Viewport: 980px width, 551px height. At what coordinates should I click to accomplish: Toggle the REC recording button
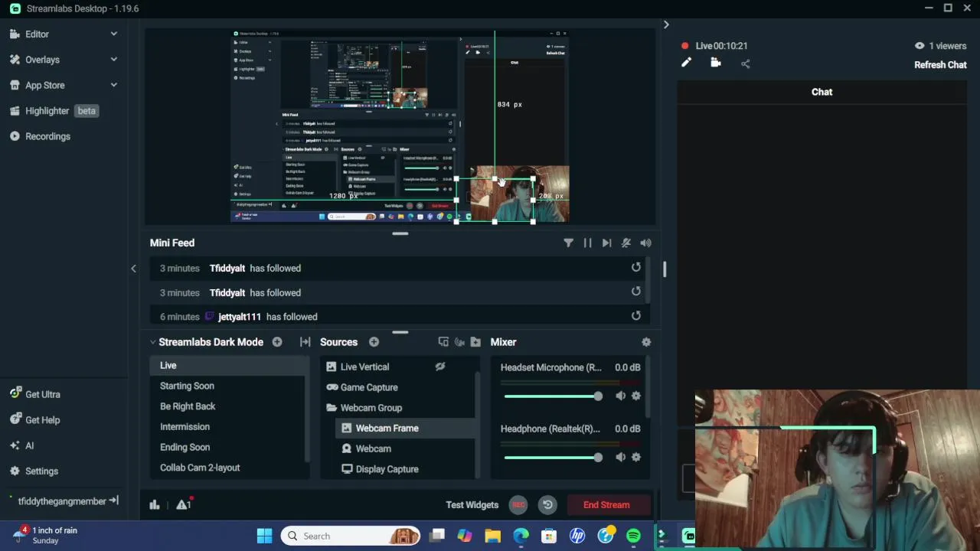518,504
